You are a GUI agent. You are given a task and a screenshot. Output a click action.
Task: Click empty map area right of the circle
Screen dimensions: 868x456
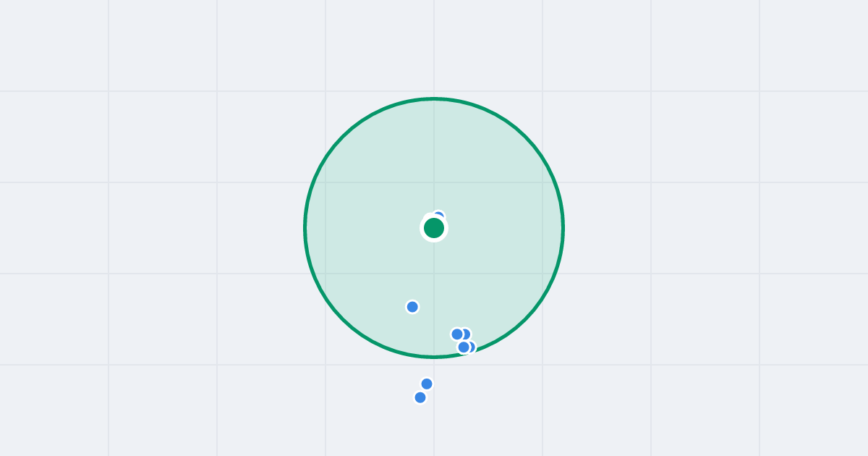pyautogui.click(x=716, y=228)
